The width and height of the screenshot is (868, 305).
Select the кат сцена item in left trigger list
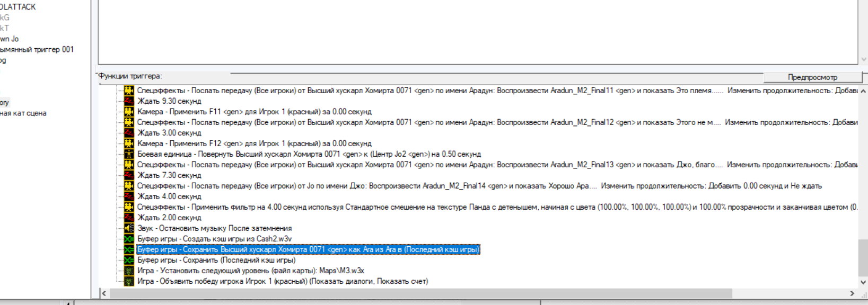[23, 113]
